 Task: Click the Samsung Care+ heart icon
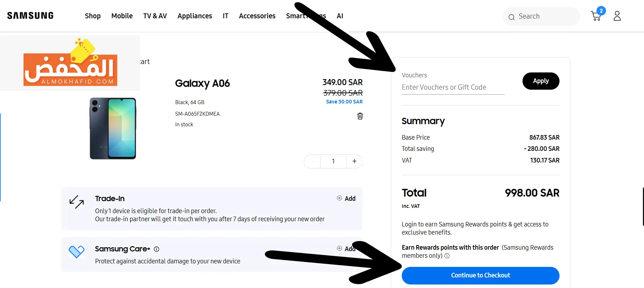pos(76,252)
